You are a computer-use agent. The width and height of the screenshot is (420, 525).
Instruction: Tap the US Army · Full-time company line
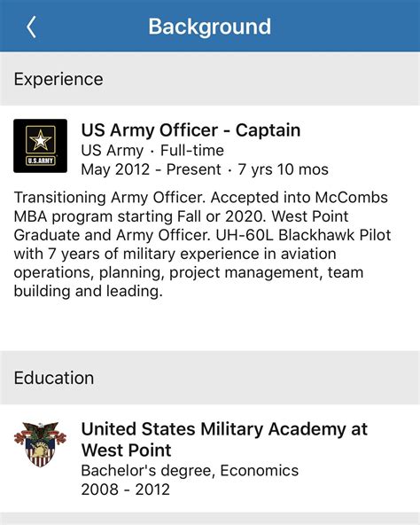(x=152, y=151)
